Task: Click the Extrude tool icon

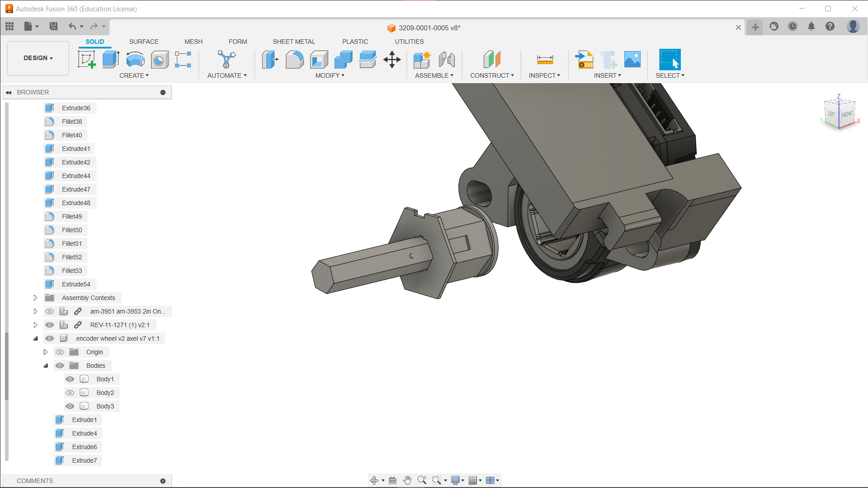Action: point(111,59)
